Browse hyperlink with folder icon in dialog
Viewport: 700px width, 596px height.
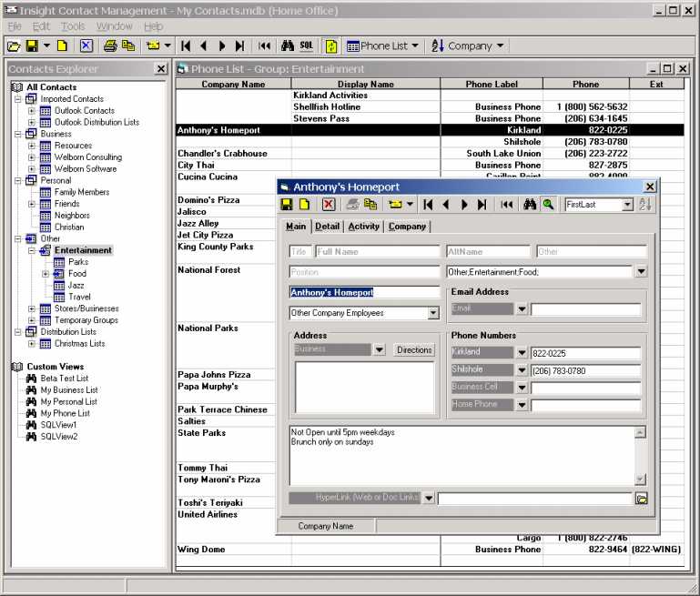642,499
